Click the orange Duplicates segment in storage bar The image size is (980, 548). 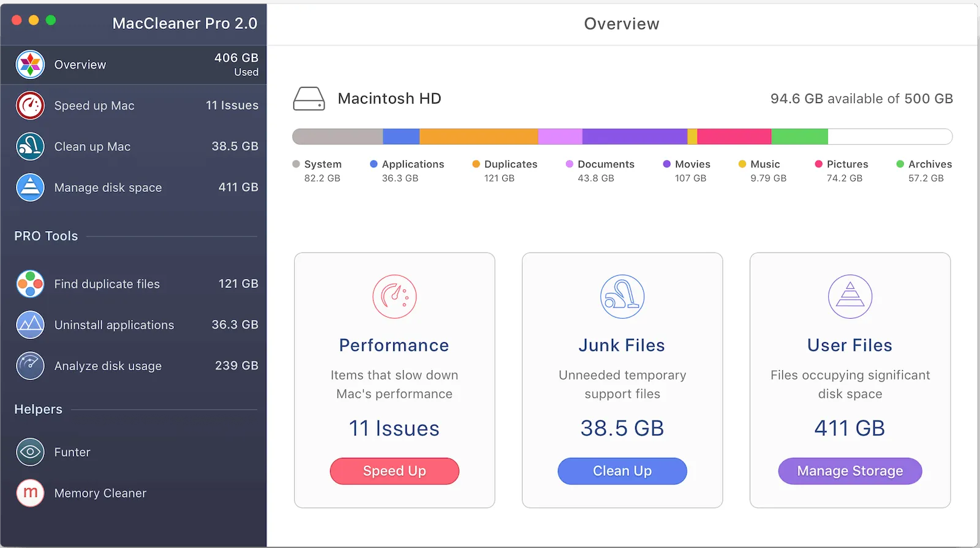[478, 136]
